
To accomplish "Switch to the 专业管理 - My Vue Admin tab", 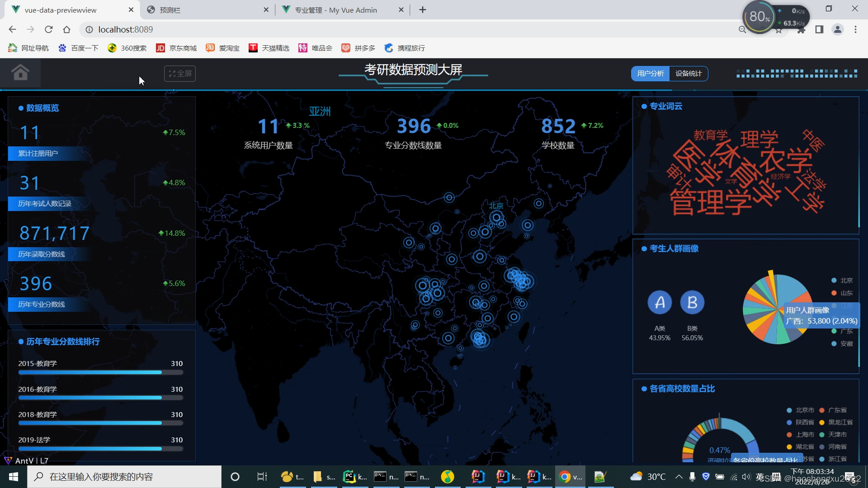I will [335, 10].
